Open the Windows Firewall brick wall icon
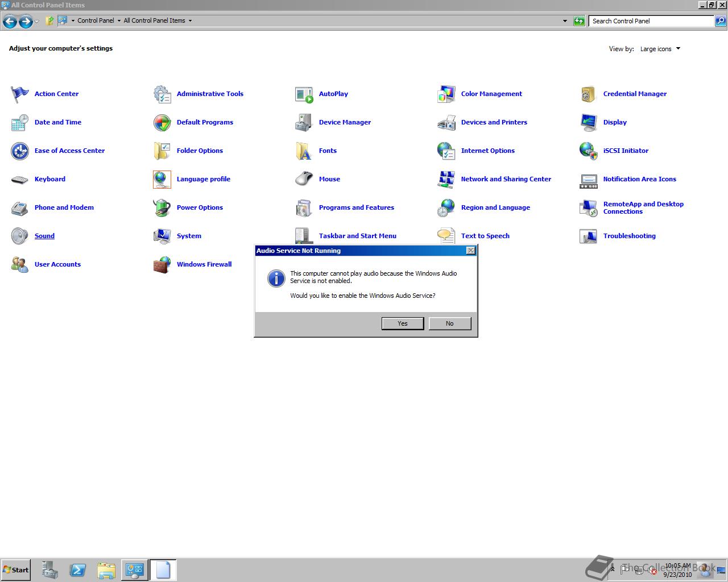Screen dimensions: 728x582 coord(162,264)
